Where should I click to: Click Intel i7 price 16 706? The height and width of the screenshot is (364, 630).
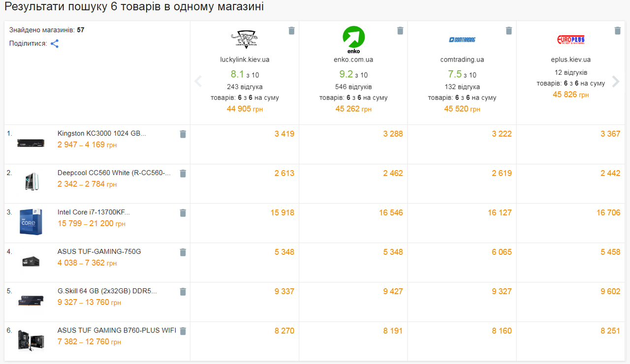click(x=609, y=212)
